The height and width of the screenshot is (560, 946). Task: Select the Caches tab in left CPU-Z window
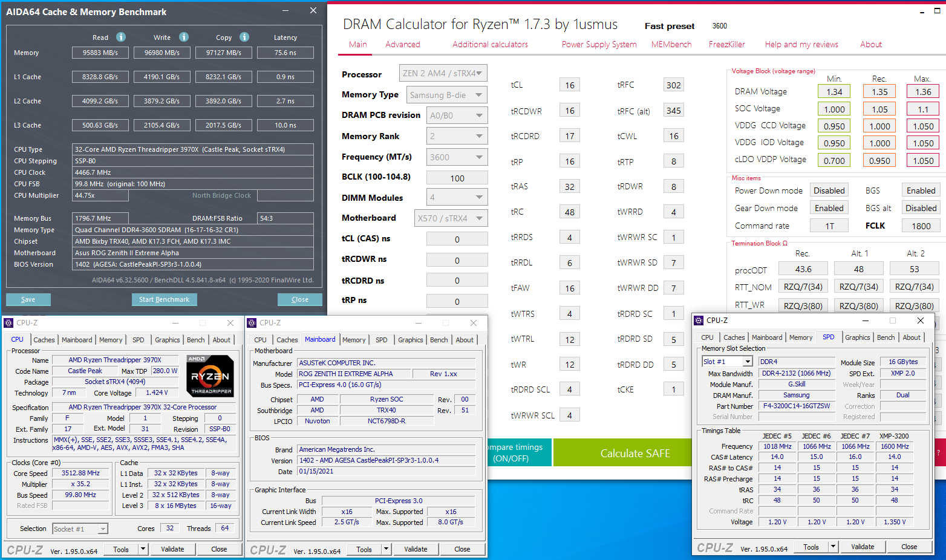pos(44,340)
